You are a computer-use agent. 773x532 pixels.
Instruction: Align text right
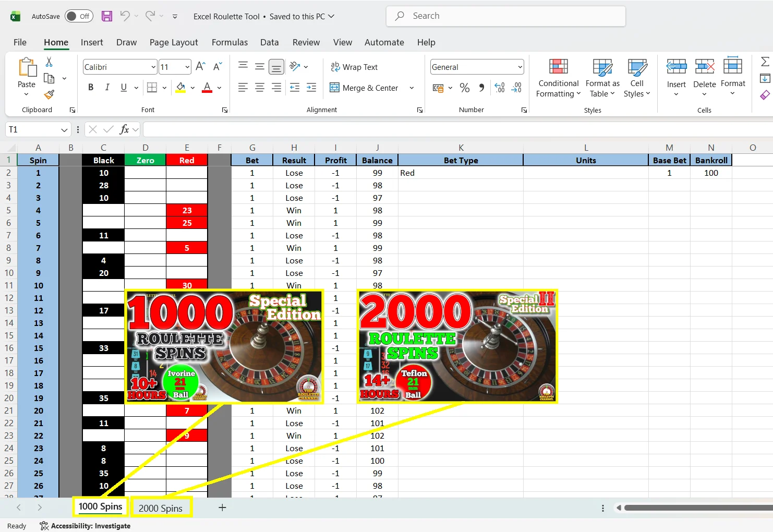[x=276, y=88]
